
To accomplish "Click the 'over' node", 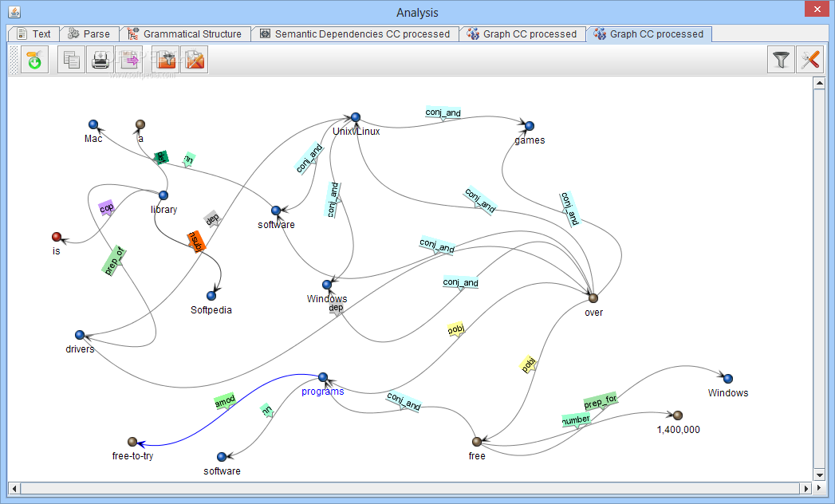I will (x=593, y=298).
